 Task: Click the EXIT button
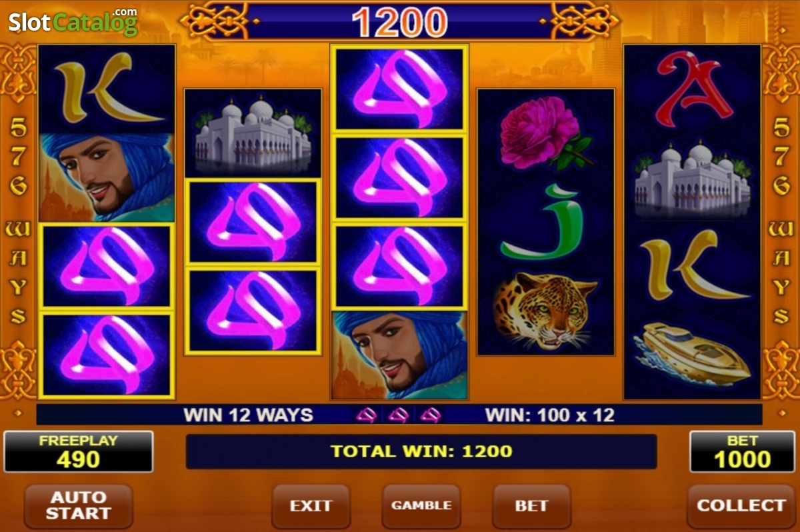[311, 506]
